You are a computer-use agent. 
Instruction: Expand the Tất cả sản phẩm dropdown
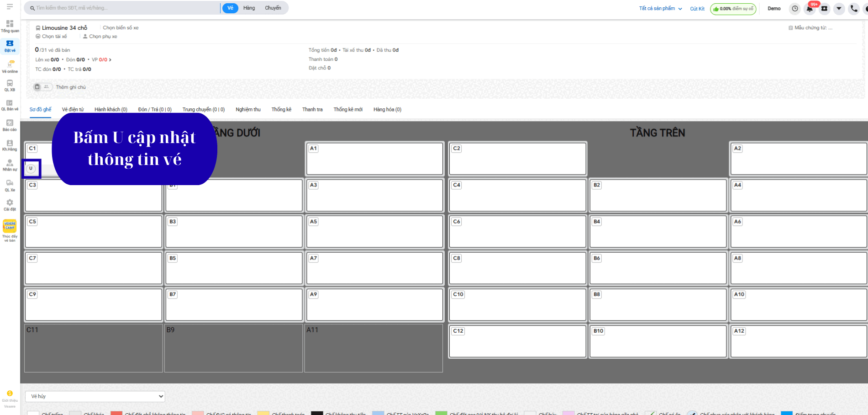pyautogui.click(x=660, y=9)
